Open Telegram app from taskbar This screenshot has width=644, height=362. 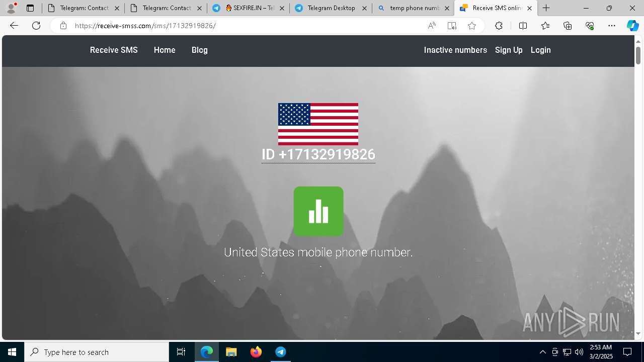281,352
